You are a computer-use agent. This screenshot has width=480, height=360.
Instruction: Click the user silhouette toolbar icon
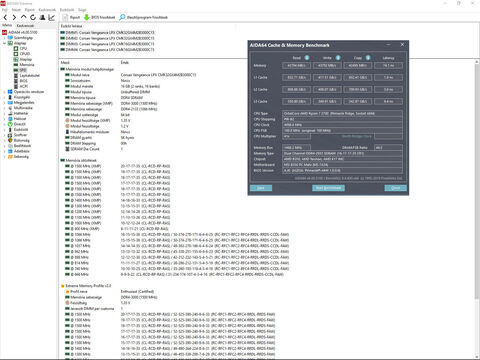pos(42,17)
